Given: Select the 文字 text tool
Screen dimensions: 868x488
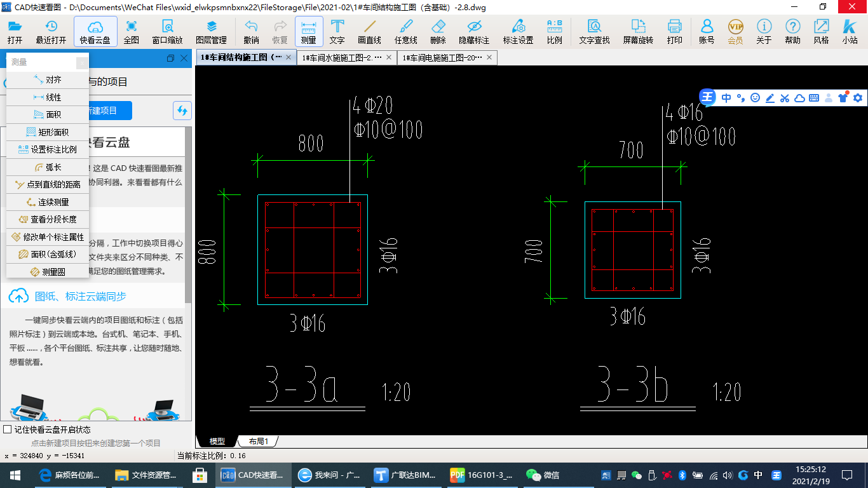Looking at the screenshot, I should point(337,32).
